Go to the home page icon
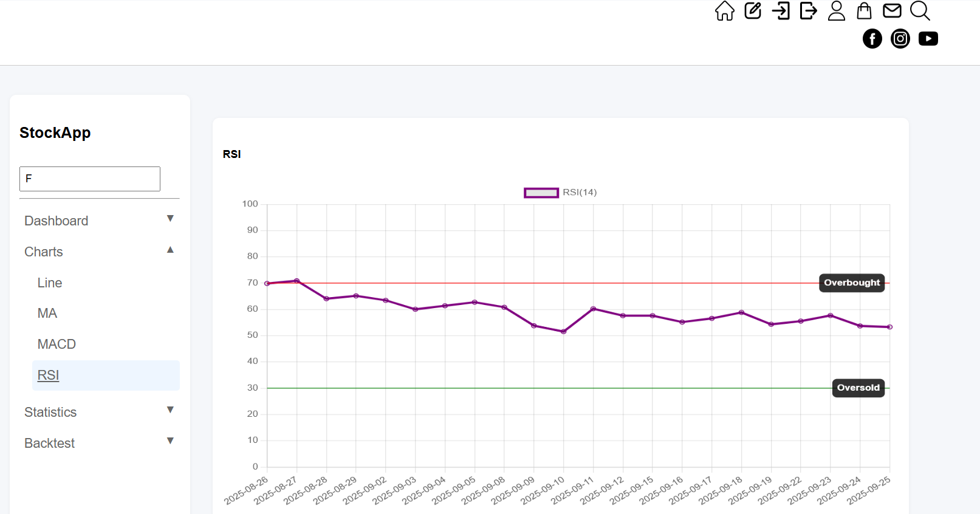 (724, 11)
